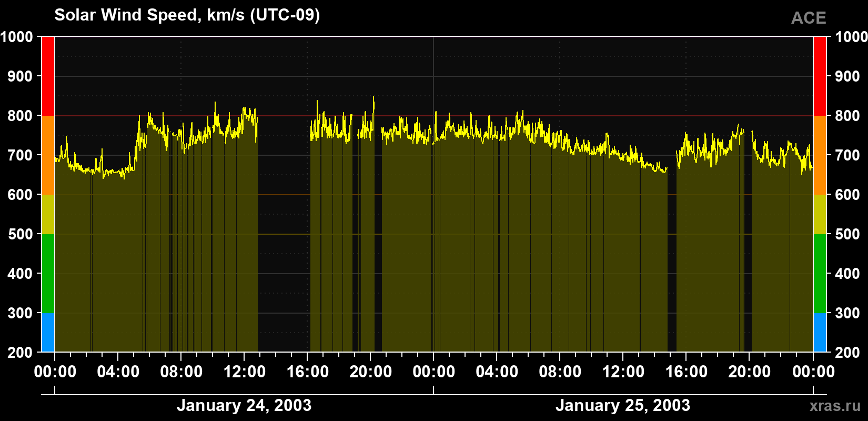This screenshot has width=868, height=421.
Task: Click the 12:00 time label for January 25
Action: pyautogui.click(x=623, y=372)
